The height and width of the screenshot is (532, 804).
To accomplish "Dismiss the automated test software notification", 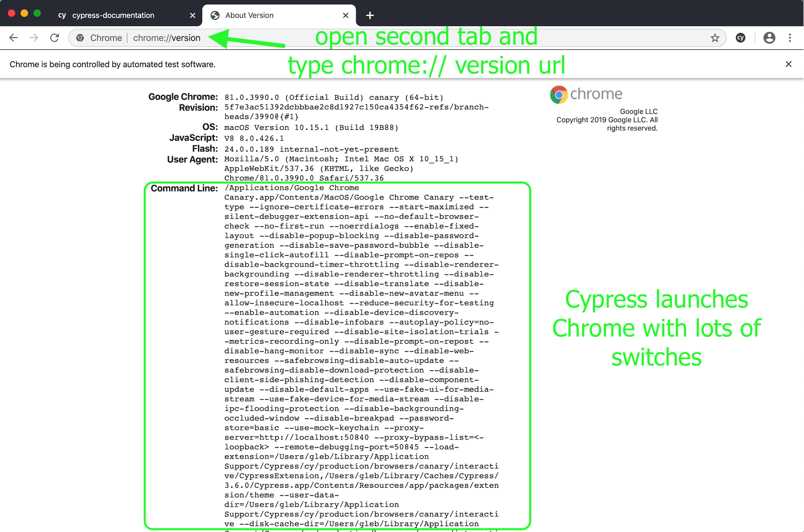I will tap(788, 64).
